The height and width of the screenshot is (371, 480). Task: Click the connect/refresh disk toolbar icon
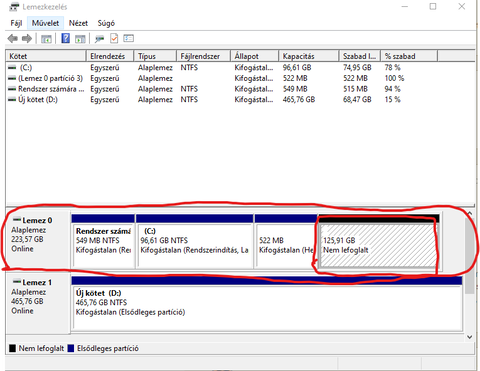[x=99, y=39]
